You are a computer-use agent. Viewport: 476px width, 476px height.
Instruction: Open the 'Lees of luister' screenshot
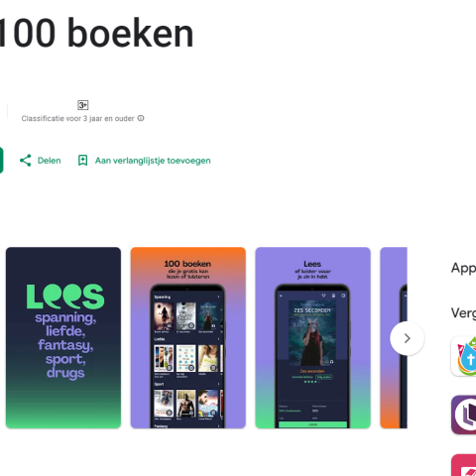[x=312, y=338]
